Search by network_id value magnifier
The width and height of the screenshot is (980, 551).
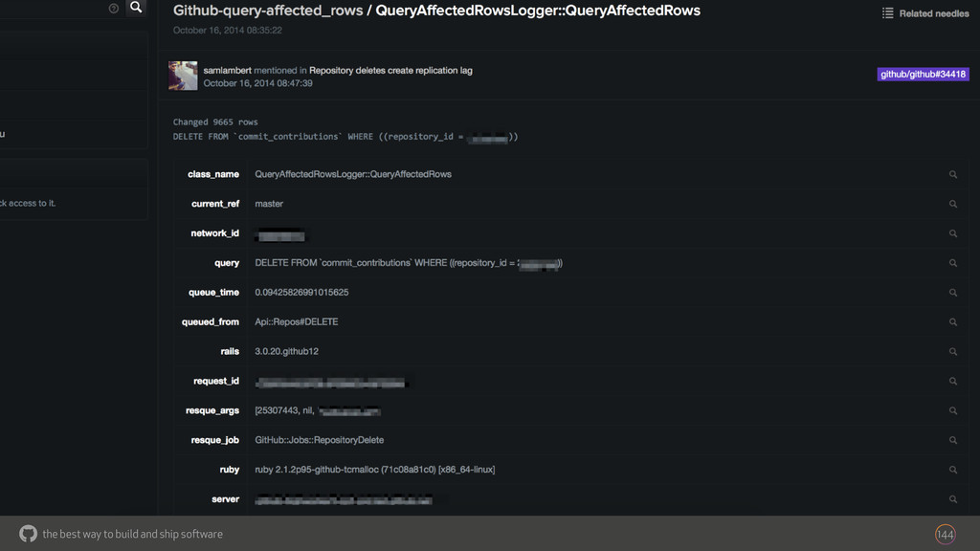pos(952,233)
